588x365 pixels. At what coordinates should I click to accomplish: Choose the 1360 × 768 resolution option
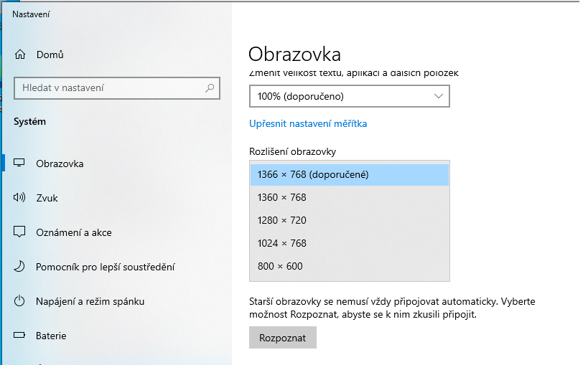point(349,197)
